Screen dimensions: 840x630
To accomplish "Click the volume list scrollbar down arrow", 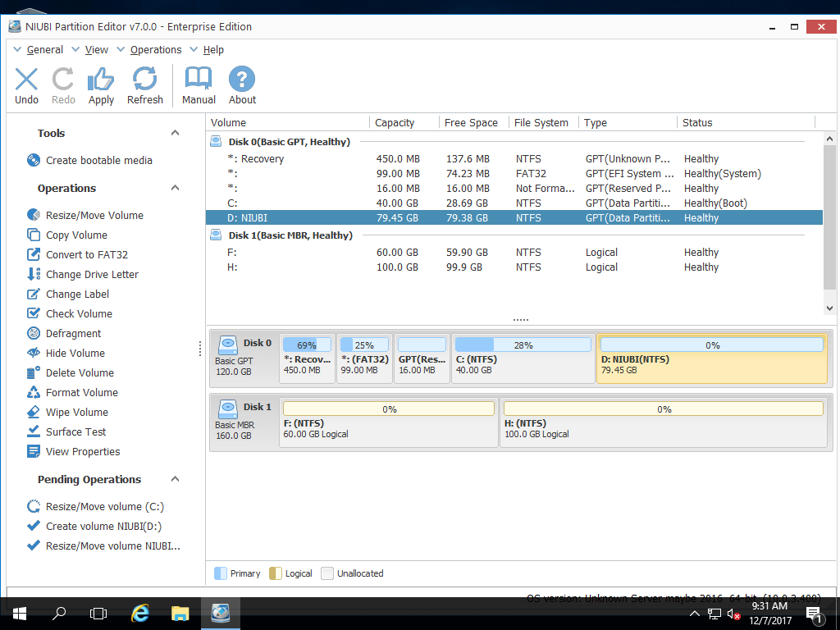I will [829, 308].
